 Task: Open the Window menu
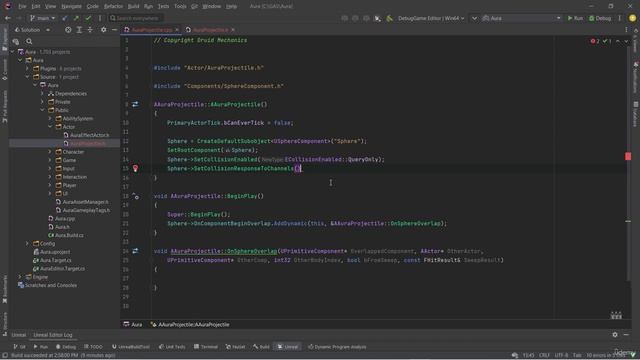(211, 6)
